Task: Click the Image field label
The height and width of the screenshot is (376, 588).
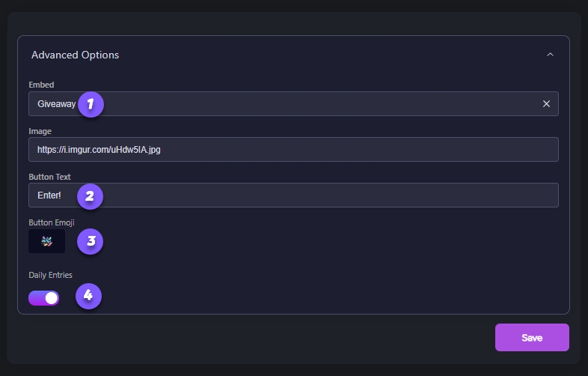Action: 40,131
